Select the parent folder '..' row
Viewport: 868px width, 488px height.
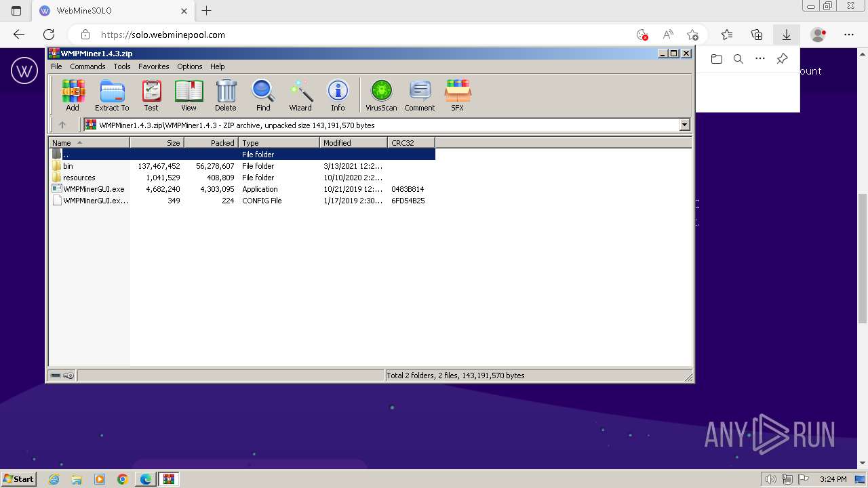click(242, 155)
